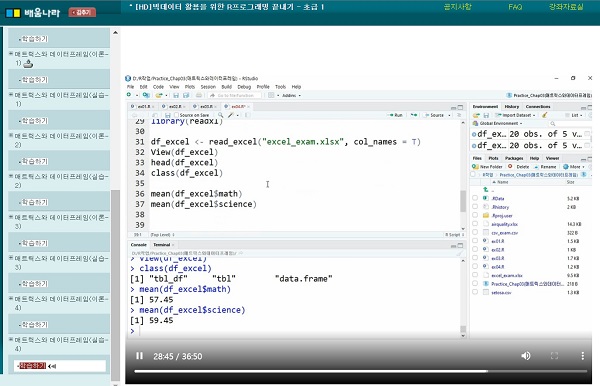The height and width of the screenshot is (386, 600).
Task: Switch to the Viewer tab
Action: (x=552, y=158)
